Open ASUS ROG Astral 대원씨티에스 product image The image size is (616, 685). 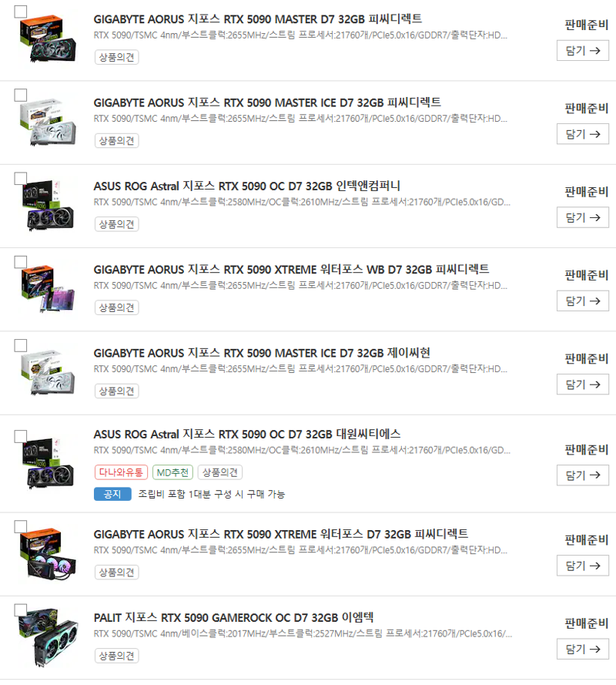pos(48,463)
